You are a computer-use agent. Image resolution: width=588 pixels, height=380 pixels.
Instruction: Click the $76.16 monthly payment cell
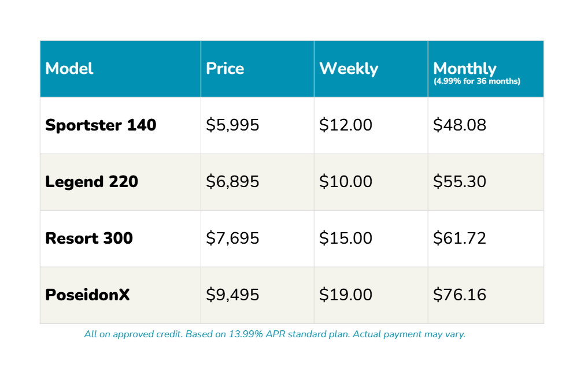point(460,295)
